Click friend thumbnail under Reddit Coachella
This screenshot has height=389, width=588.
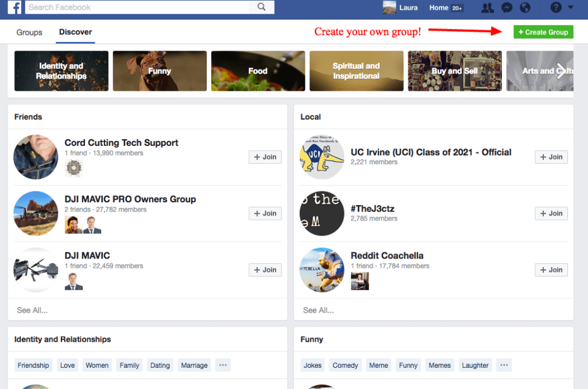(359, 281)
